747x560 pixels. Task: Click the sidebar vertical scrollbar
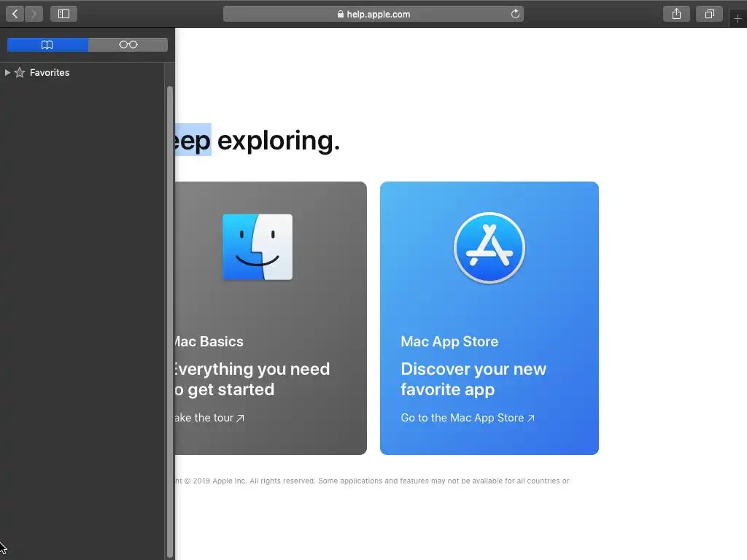[x=169, y=322]
